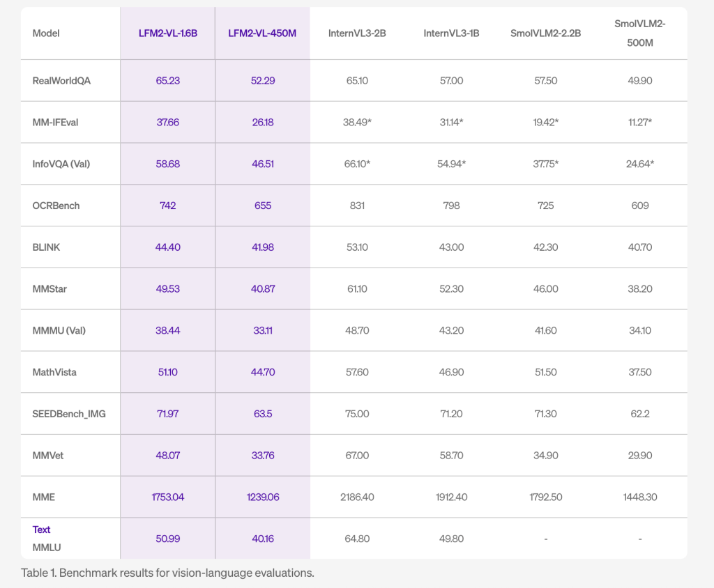Click the OCRBench row label
Viewport: 714px width, 588px height.
(x=56, y=206)
